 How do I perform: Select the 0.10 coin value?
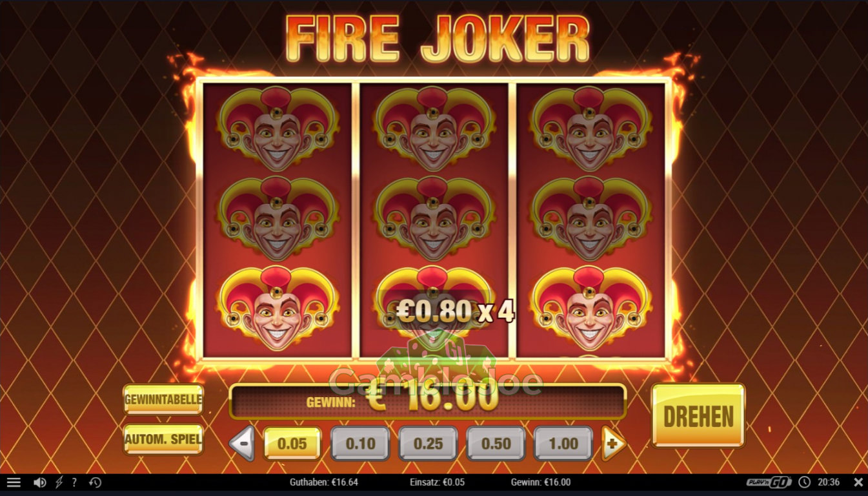tap(360, 444)
